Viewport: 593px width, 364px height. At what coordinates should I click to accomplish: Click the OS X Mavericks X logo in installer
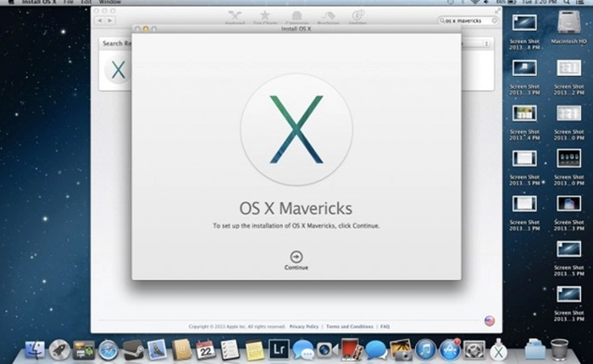tap(296, 130)
